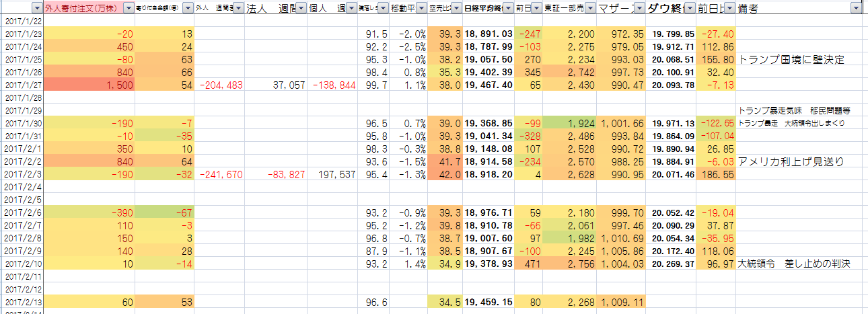Click the 大統領令 差し止めの判決 note cell

click(x=794, y=263)
